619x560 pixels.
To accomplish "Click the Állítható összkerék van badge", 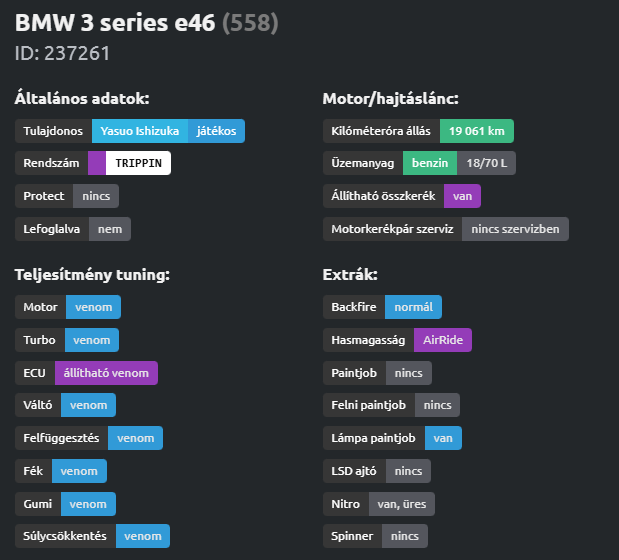I will (462, 196).
